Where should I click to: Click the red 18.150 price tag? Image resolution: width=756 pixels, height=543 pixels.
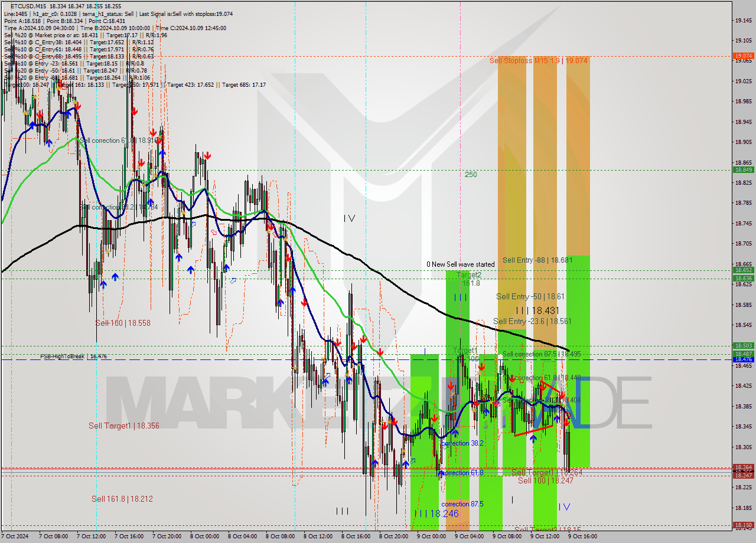(x=743, y=525)
